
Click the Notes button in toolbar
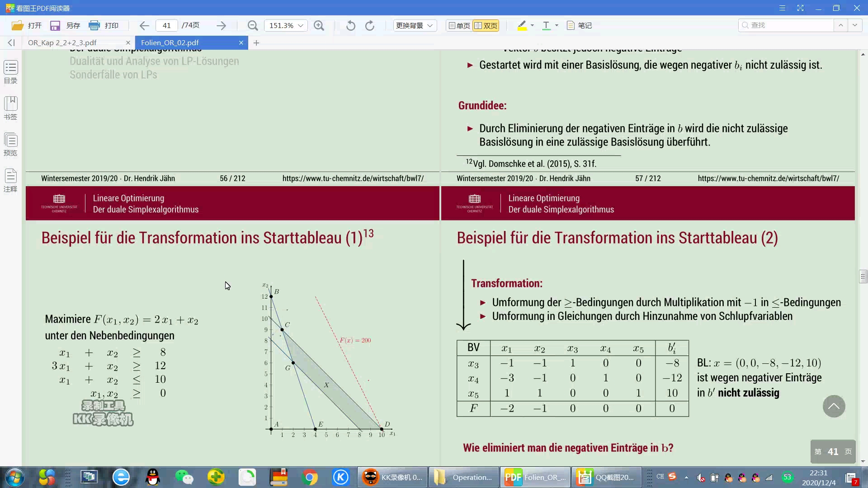click(580, 26)
